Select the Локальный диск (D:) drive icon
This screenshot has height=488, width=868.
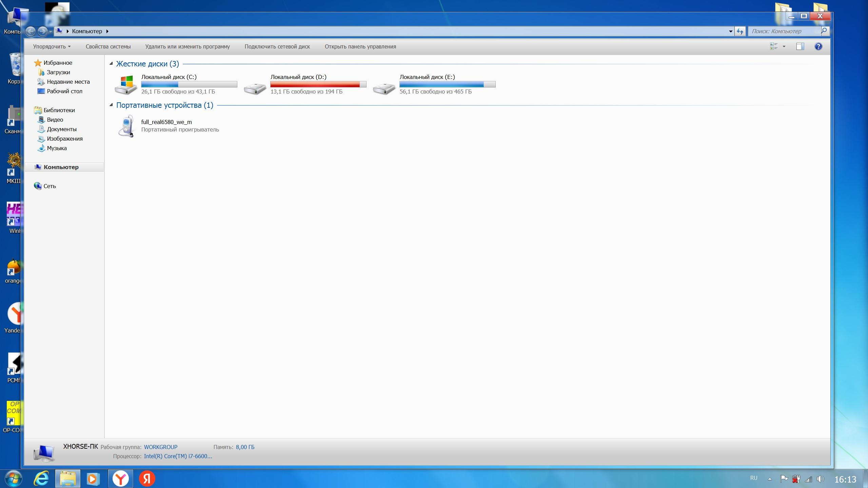coord(255,88)
